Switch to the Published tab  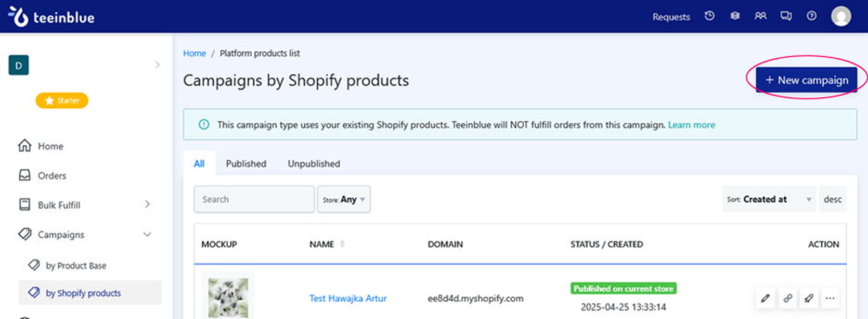pyautogui.click(x=246, y=163)
